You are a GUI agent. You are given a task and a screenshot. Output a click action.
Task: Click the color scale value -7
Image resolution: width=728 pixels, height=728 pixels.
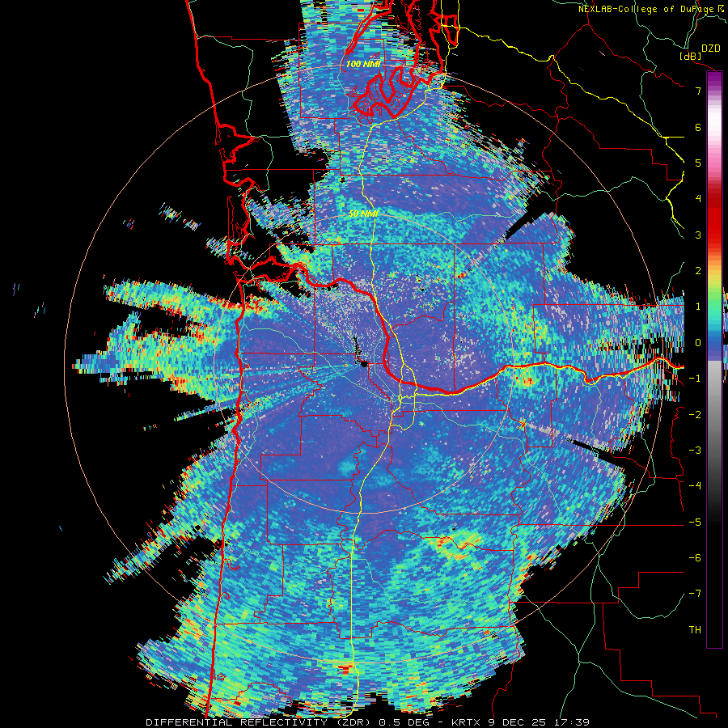(x=695, y=594)
